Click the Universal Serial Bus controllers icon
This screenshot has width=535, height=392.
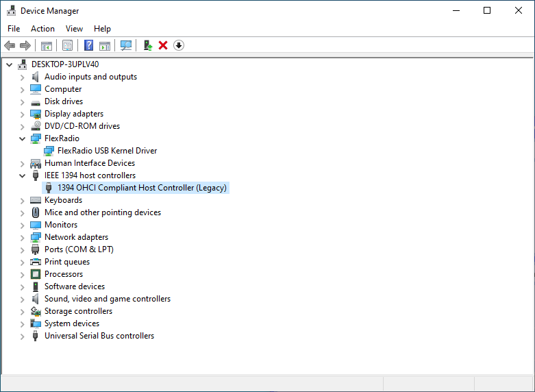(x=35, y=336)
